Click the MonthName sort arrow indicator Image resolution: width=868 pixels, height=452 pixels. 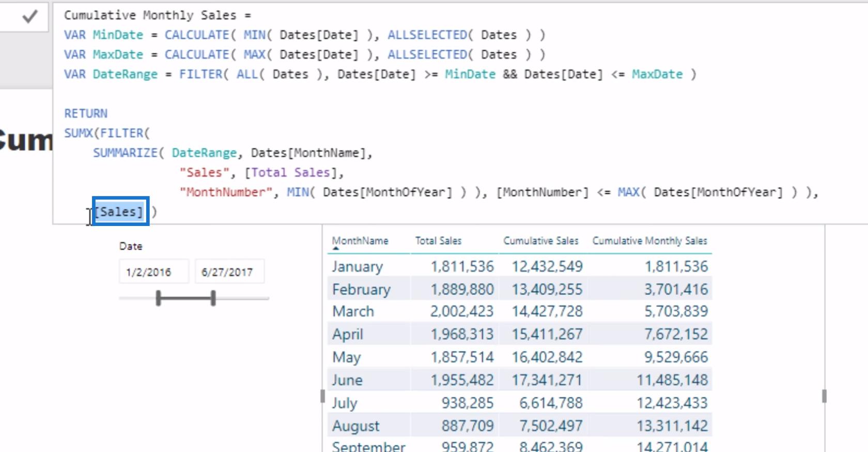336,249
